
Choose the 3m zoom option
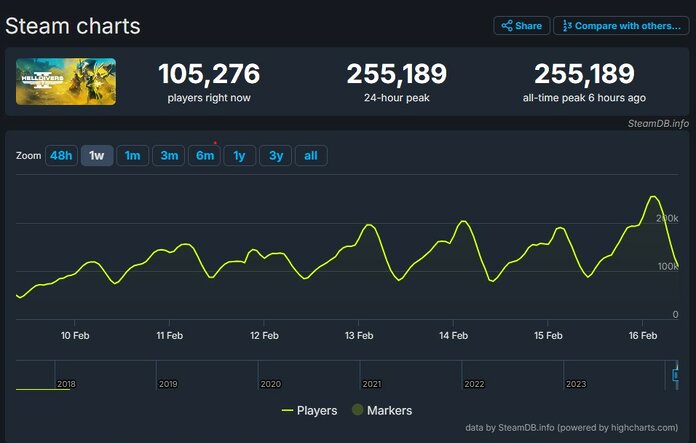pos(169,156)
